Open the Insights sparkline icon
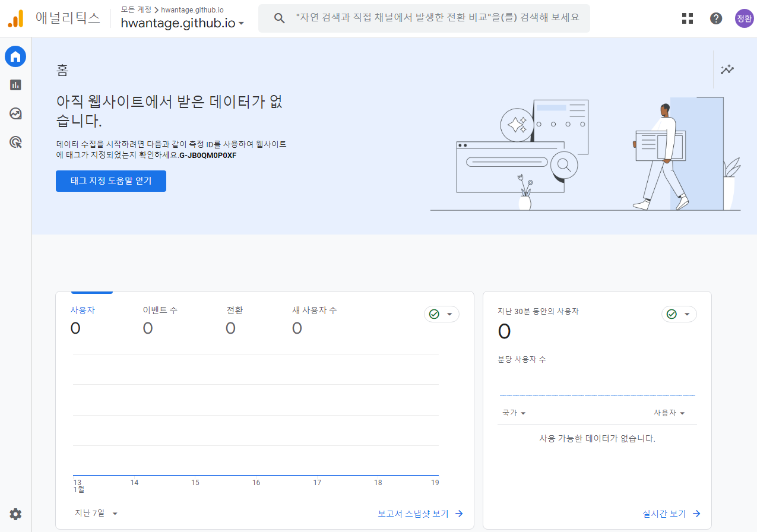The width and height of the screenshot is (757, 532). pyautogui.click(x=727, y=69)
